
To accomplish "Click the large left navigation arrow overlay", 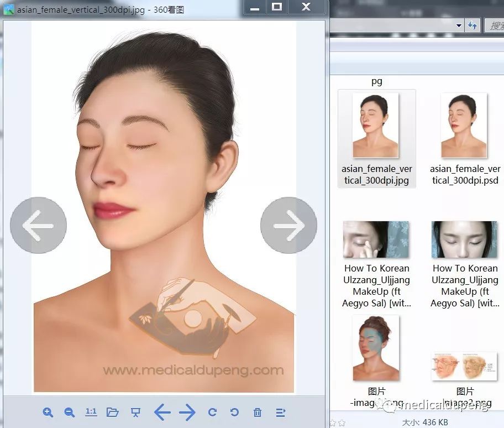I will (38, 225).
